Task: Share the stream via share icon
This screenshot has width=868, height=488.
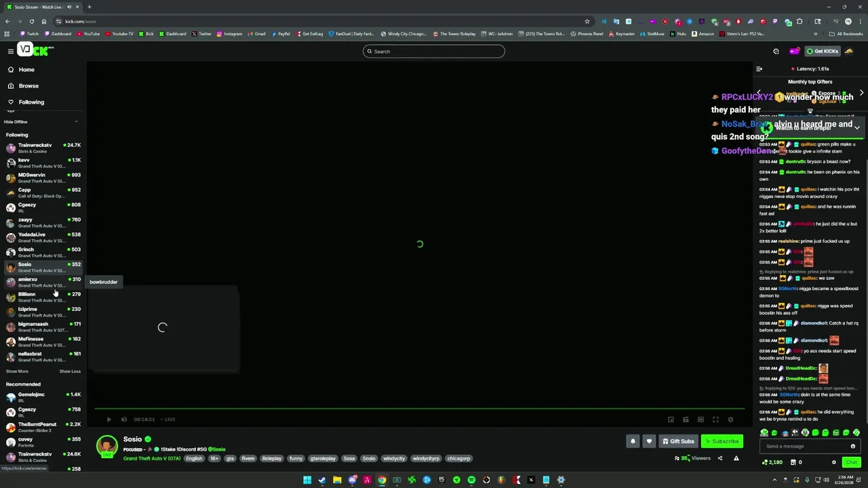Action: [720, 458]
